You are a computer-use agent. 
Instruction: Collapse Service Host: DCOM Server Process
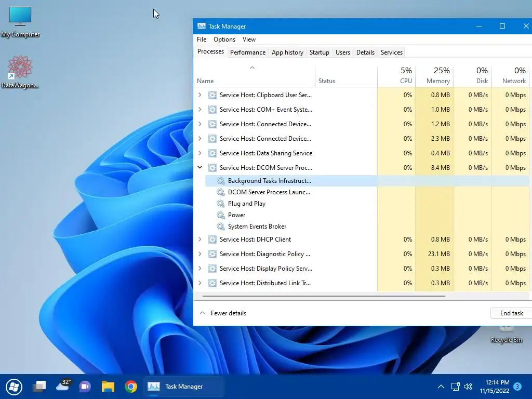click(x=200, y=167)
